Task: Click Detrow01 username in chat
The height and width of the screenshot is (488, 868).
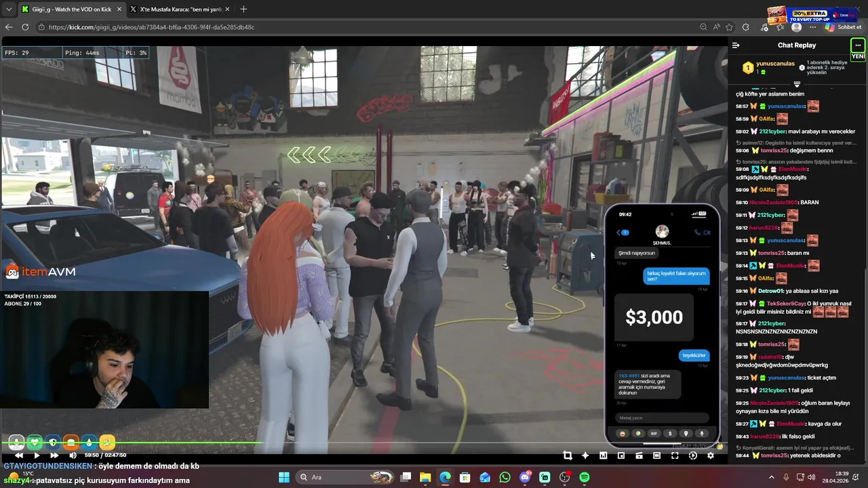Action: pyautogui.click(x=771, y=291)
